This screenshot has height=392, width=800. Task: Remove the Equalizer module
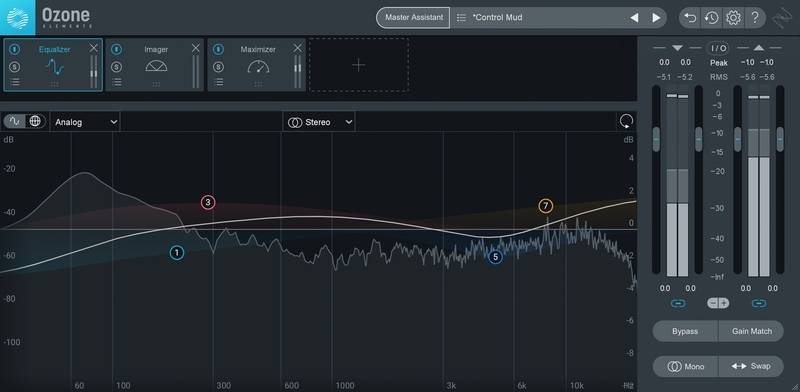[93, 48]
